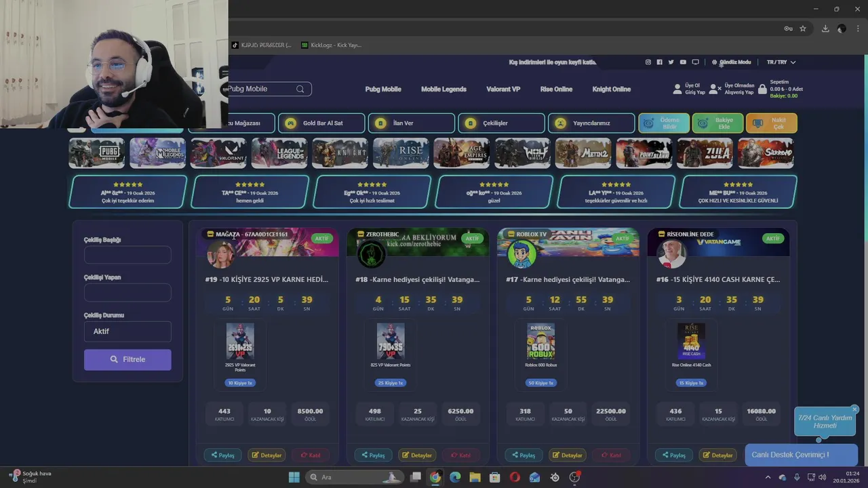The width and height of the screenshot is (868, 488).
Task: Select the Silkroad game thumbnail
Action: 766,153
